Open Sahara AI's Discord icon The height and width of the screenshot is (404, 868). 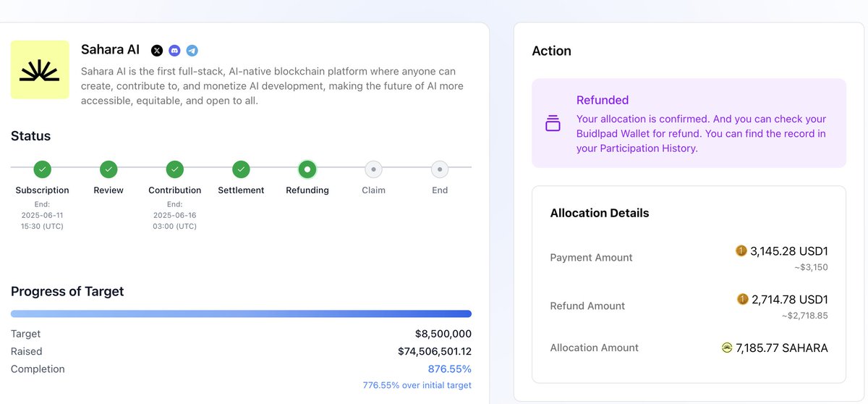click(x=174, y=51)
